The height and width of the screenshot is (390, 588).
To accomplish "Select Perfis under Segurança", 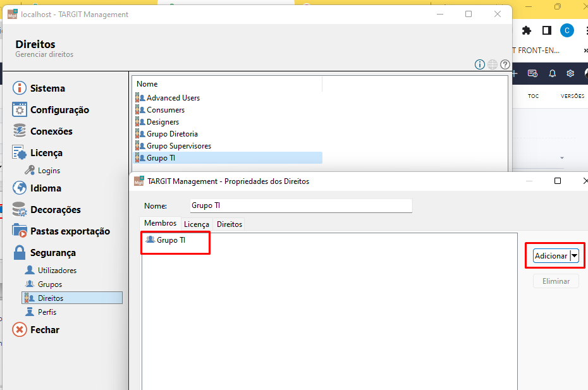I will pyautogui.click(x=40, y=312).
